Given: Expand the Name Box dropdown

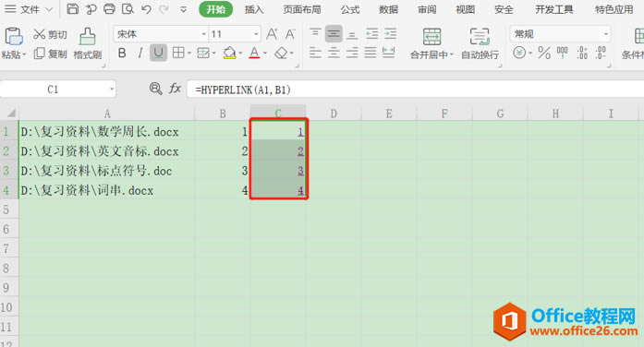Looking at the screenshot, I should [111, 90].
